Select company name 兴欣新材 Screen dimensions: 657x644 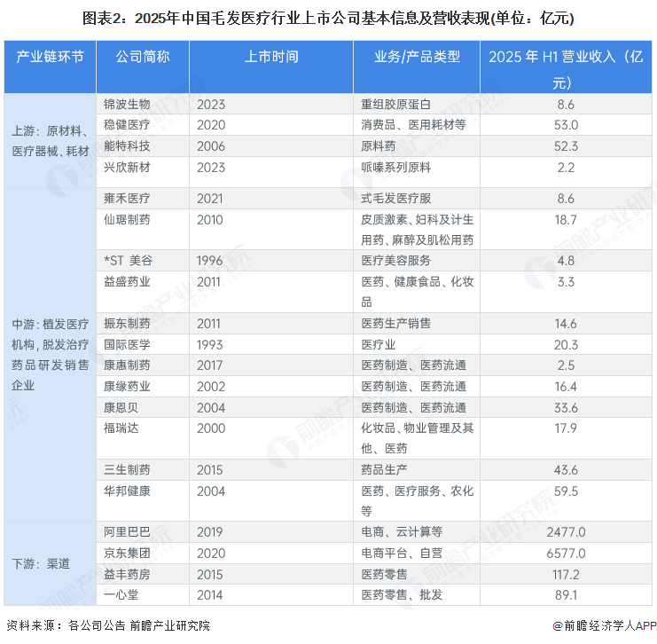pyautogui.click(x=127, y=168)
